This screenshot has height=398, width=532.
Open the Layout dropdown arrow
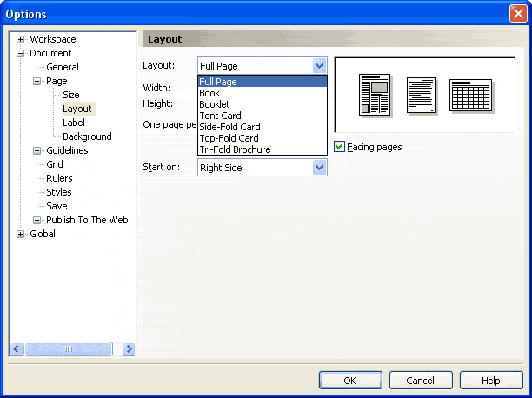[x=319, y=65]
